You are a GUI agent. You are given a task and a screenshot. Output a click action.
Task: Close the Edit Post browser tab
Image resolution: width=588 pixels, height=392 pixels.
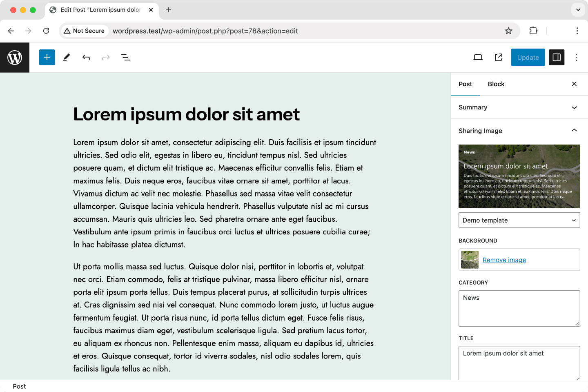pyautogui.click(x=151, y=10)
